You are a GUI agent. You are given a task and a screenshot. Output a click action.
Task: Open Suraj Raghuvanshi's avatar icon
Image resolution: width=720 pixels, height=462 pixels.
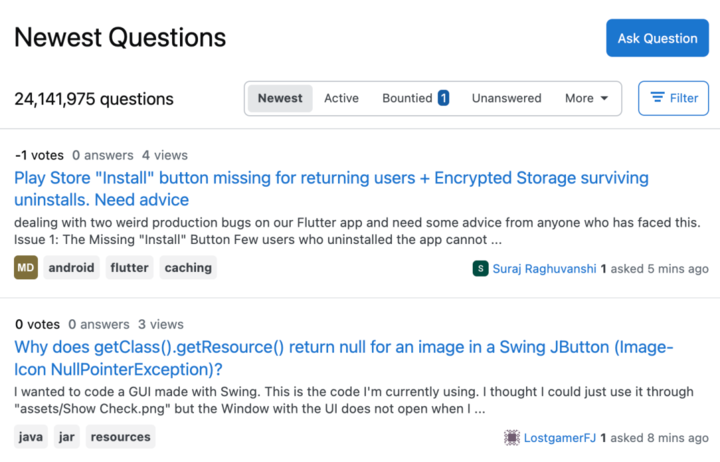point(480,269)
